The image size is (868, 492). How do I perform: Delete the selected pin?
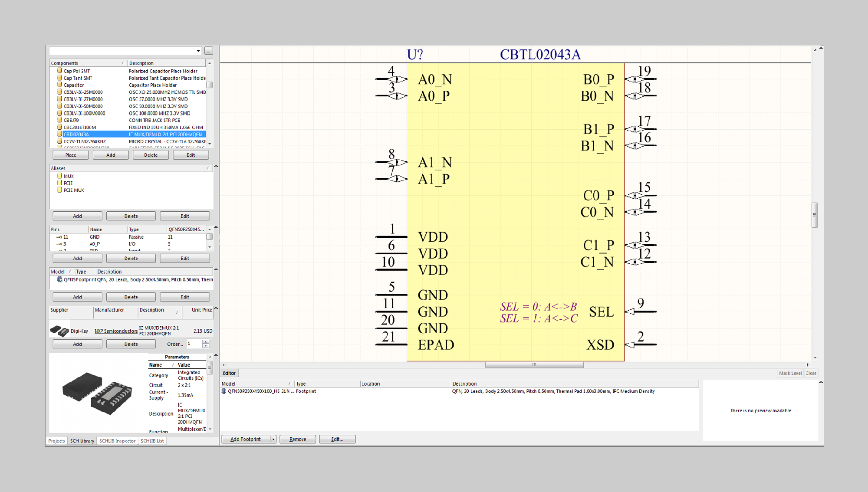pyautogui.click(x=131, y=258)
